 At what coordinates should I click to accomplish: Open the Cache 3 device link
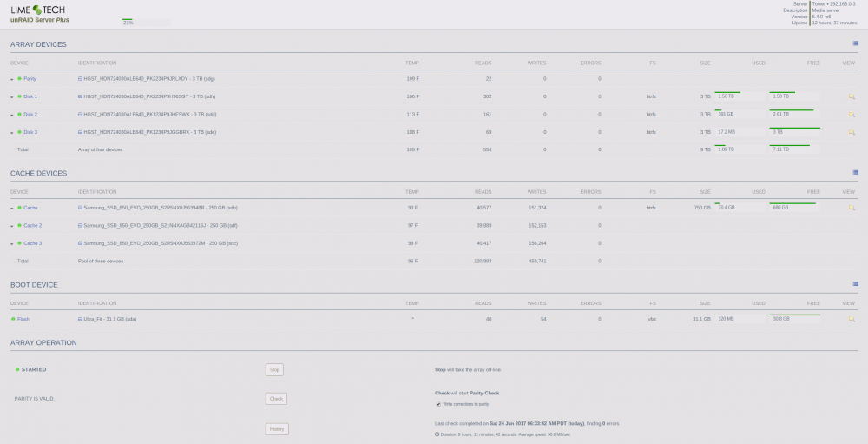33,242
